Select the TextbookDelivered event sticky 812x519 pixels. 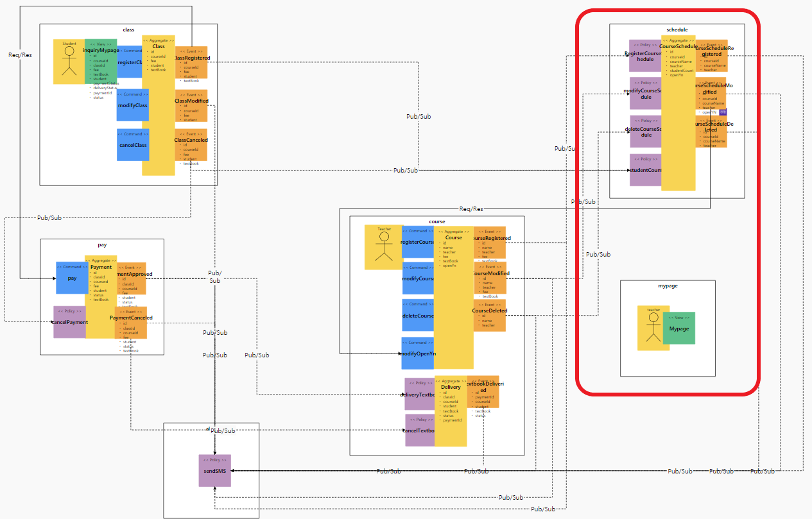(x=483, y=391)
